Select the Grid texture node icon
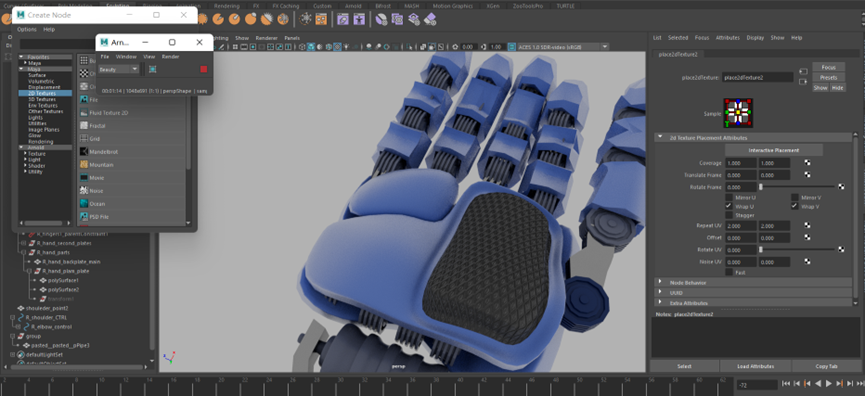Image resolution: width=865 pixels, height=396 pixels. [x=84, y=138]
